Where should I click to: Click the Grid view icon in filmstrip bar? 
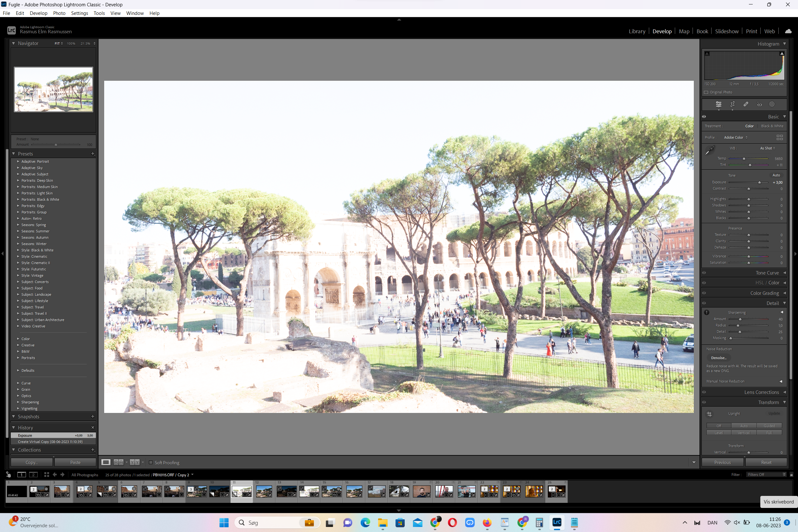(47, 475)
